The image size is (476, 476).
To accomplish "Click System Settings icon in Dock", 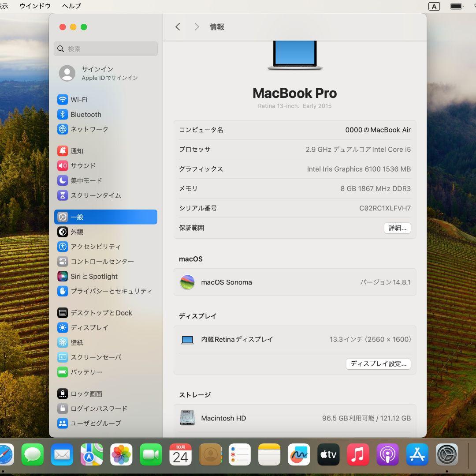I will [447, 454].
